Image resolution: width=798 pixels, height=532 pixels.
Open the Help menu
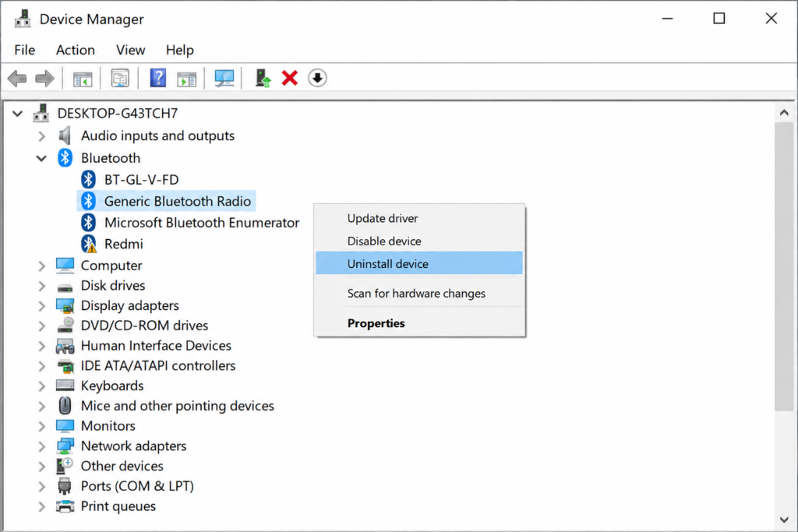pyautogui.click(x=180, y=50)
